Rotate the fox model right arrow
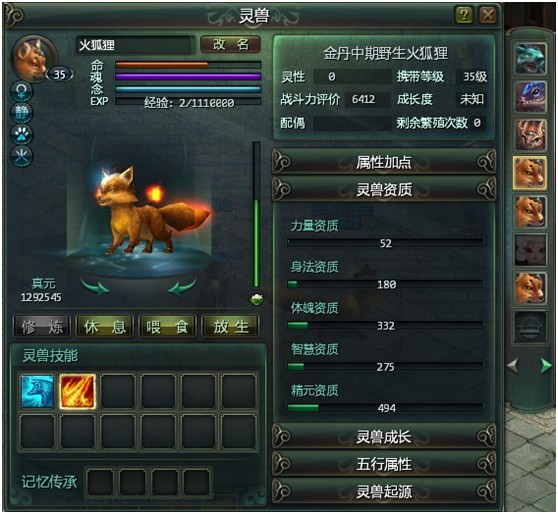This screenshot has width=558, height=514. [x=182, y=285]
